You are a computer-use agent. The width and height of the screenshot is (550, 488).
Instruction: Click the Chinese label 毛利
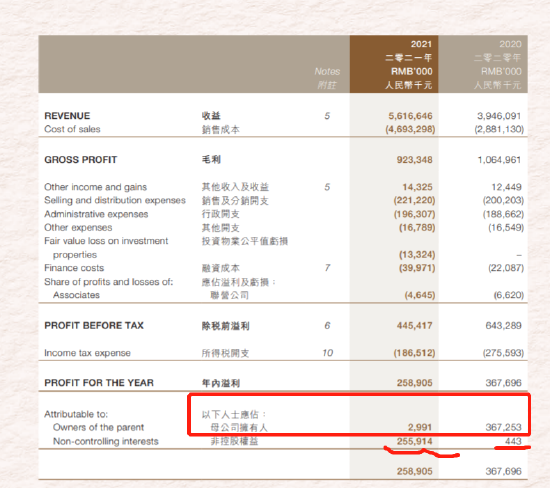click(211, 160)
